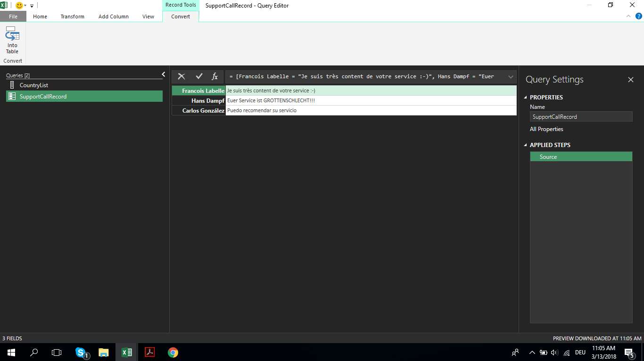Switch to the Transform ribbon tab

(72, 16)
